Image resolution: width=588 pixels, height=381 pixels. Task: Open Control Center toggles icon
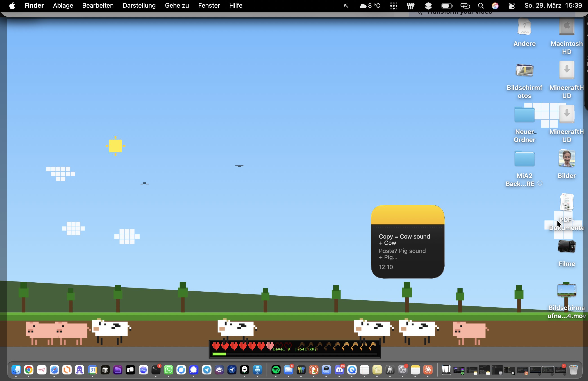[512, 6]
